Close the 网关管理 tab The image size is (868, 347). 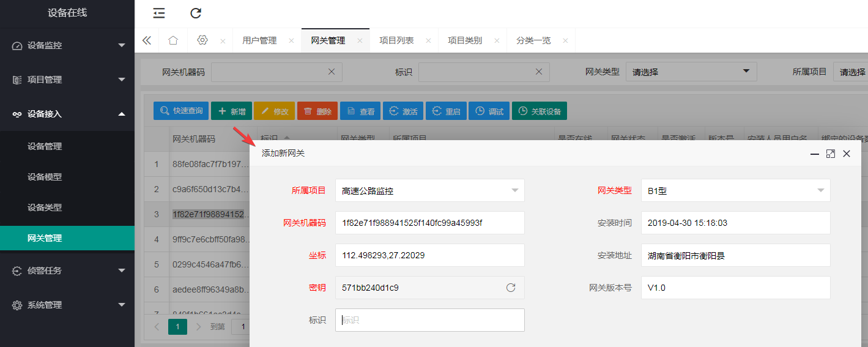point(360,41)
